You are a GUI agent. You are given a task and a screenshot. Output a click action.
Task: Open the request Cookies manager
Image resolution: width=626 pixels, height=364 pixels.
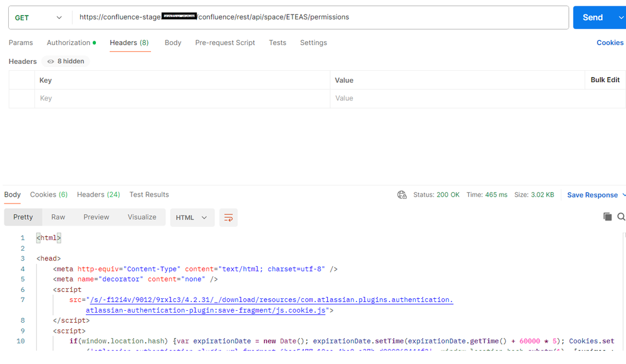pos(610,43)
